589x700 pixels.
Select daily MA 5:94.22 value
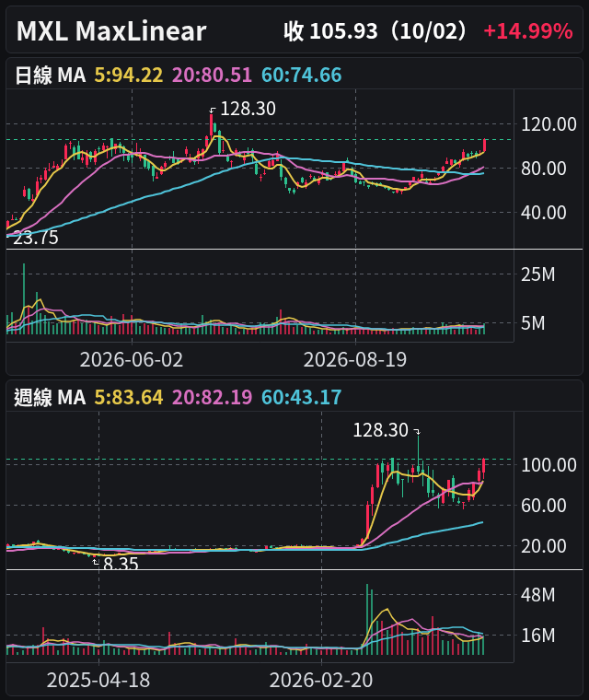129,75
